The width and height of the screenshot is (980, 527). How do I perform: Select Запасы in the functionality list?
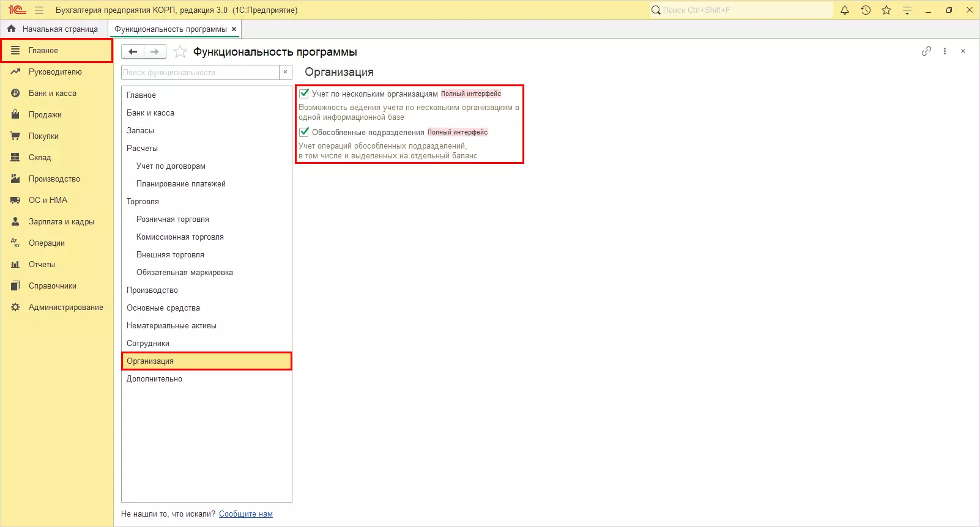[207, 131]
